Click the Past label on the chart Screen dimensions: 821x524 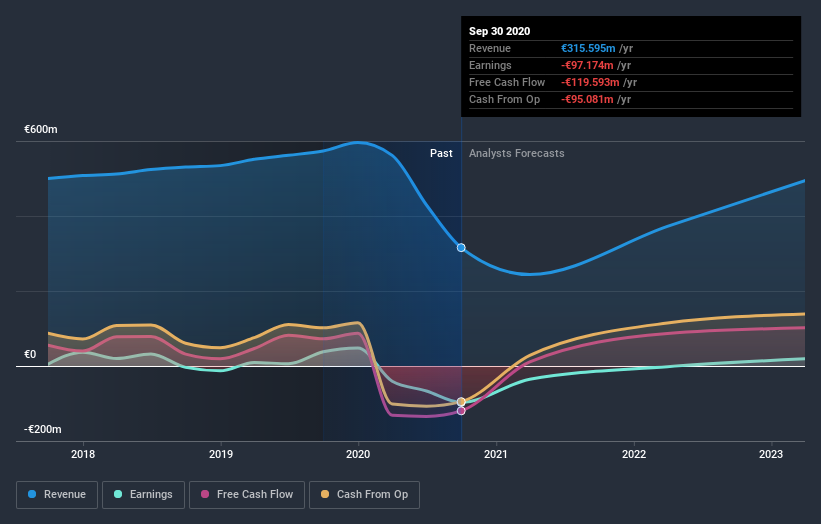tap(441, 153)
